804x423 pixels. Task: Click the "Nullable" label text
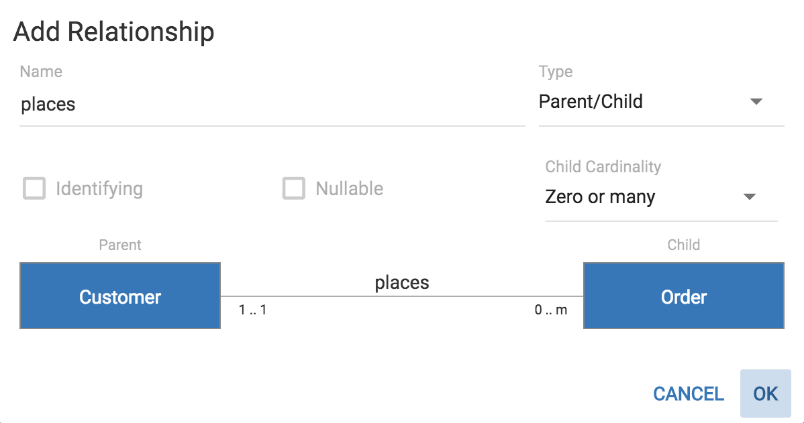349,188
